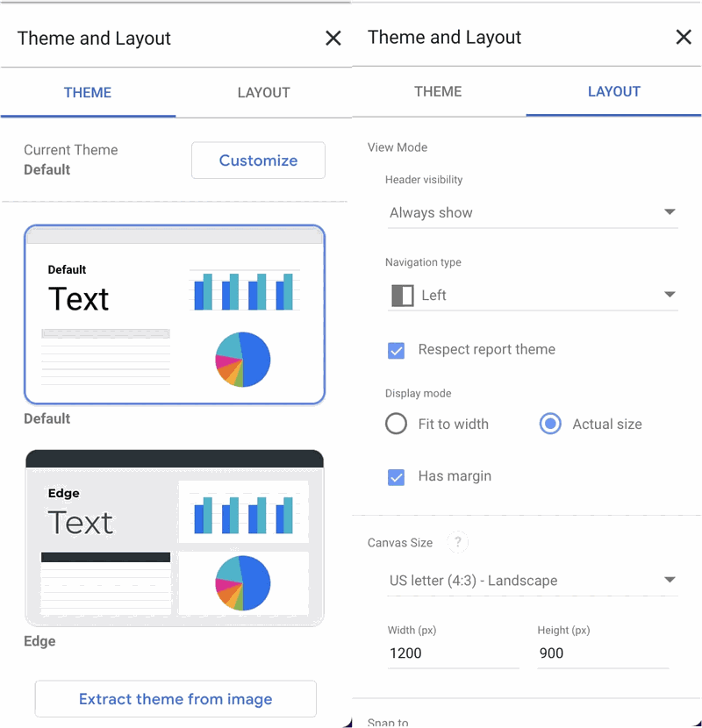
Task: Switch to the inactive LAYOUT tab
Action: point(263,93)
